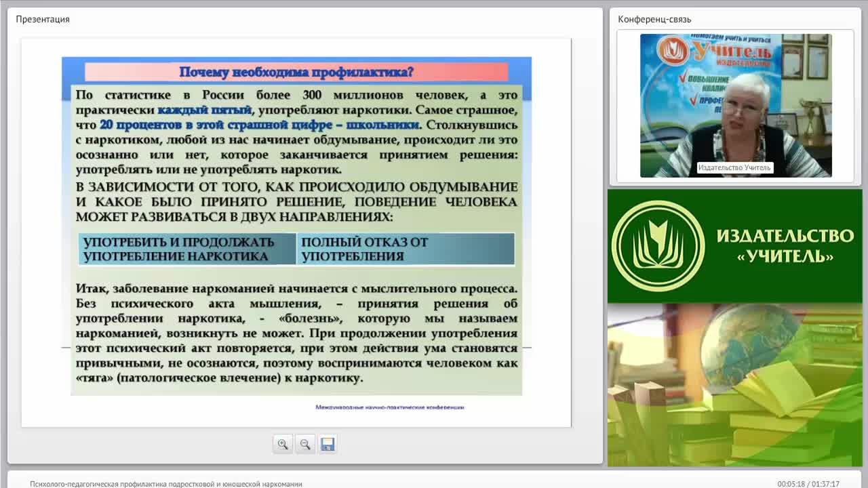Click slide heading 'Почему необходима профилактика?'

pos(296,72)
